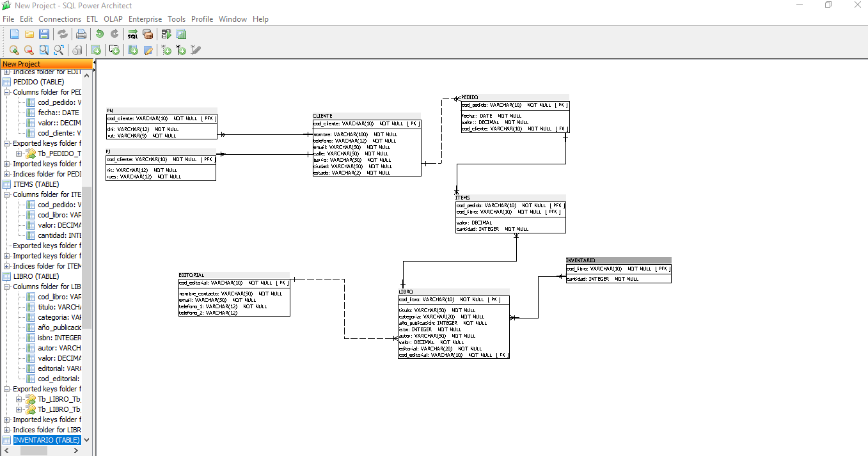This screenshot has width=868, height=456.
Task: Click the New Non-Identifying Relationship icon
Action: click(166, 50)
